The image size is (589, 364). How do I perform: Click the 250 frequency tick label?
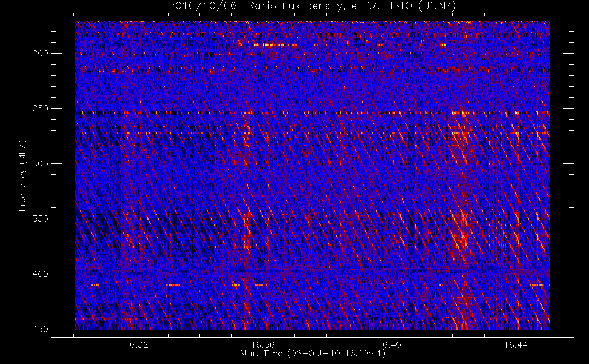40,108
